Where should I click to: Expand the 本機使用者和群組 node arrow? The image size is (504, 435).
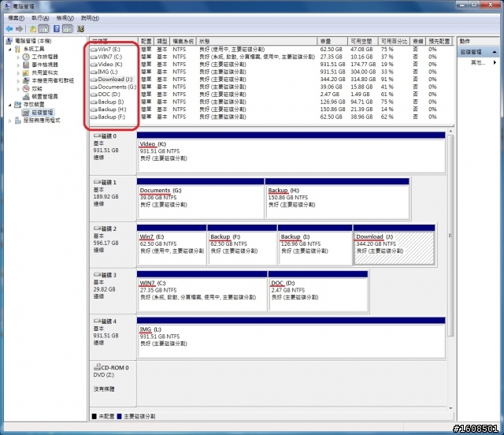18,80
